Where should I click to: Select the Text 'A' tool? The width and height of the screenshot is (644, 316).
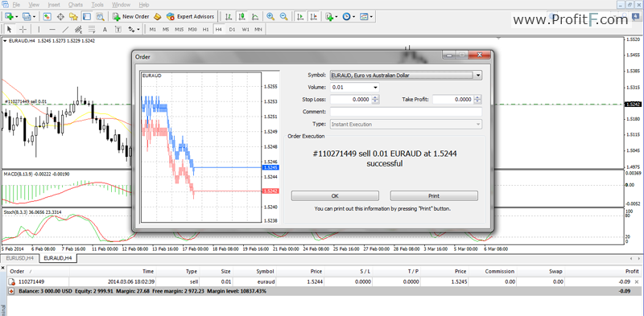pyautogui.click(x=105, y=30)
